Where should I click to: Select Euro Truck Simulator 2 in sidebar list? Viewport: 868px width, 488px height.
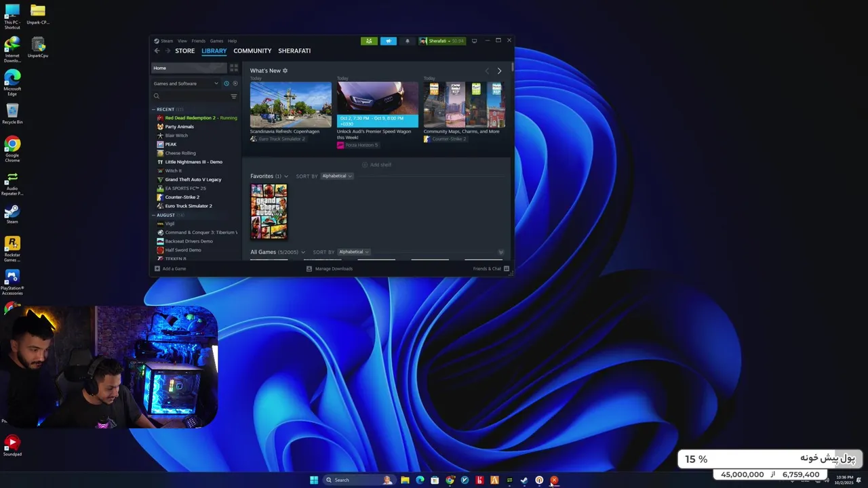(189, 206)
